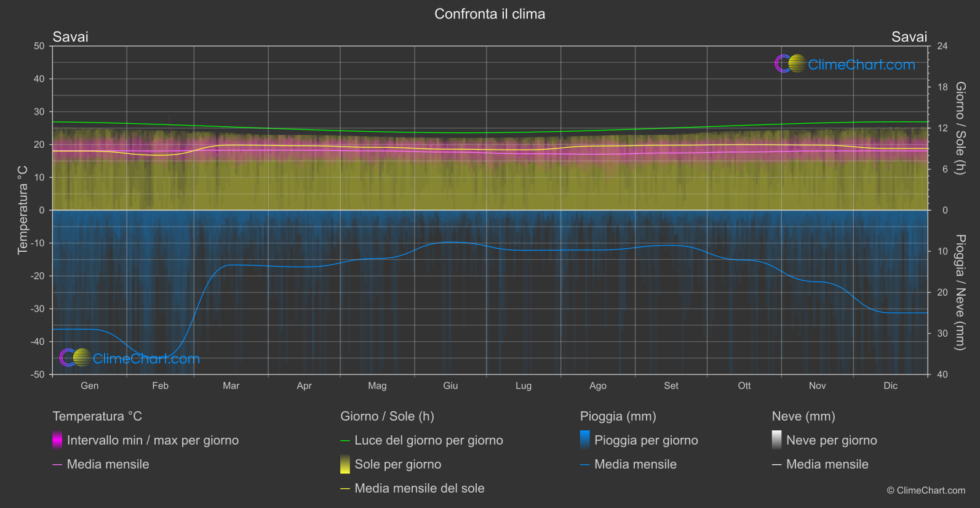
Task: Click the 'Dic' month axis label
Action: point(891,385)
